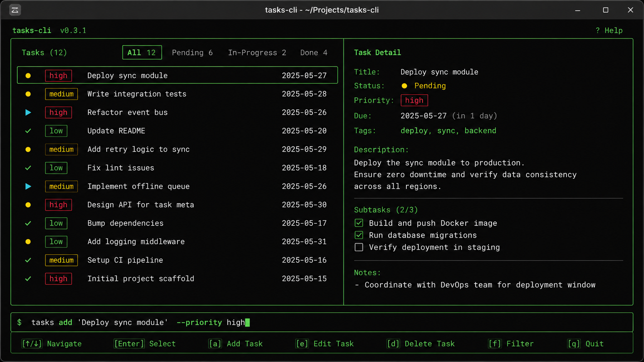Click the terminal app icon in title bar
Viewport: 644px width, 362px height.
[x=15, y=10]
